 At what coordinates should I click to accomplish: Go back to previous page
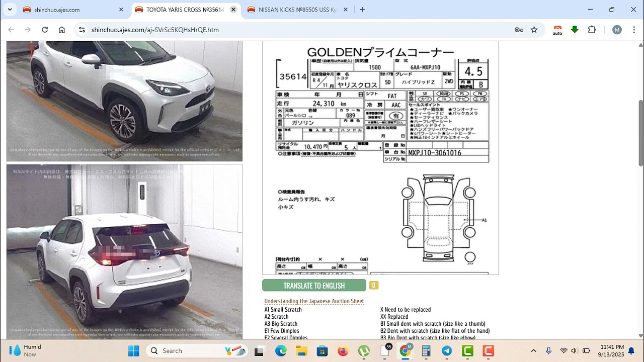coord(11,30)
